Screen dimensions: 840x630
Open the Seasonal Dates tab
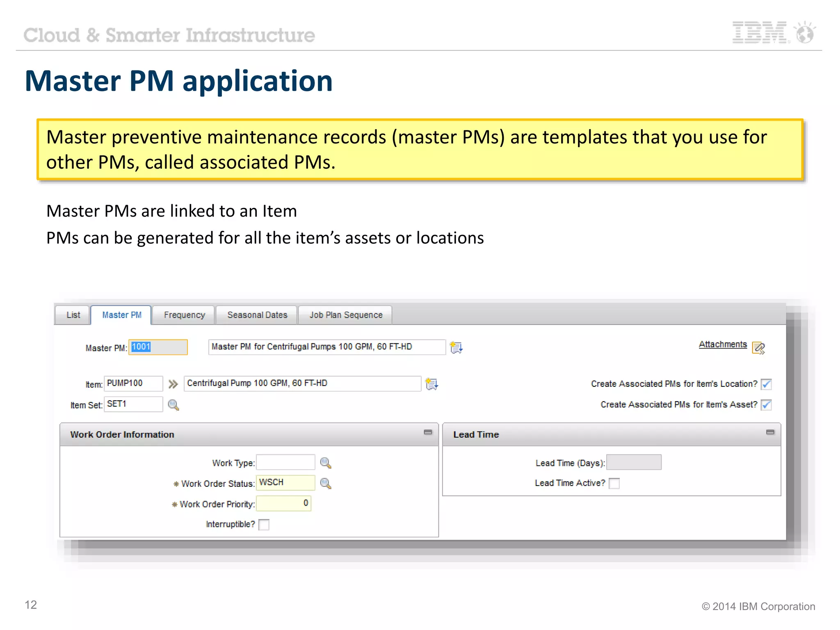point(257,315)
